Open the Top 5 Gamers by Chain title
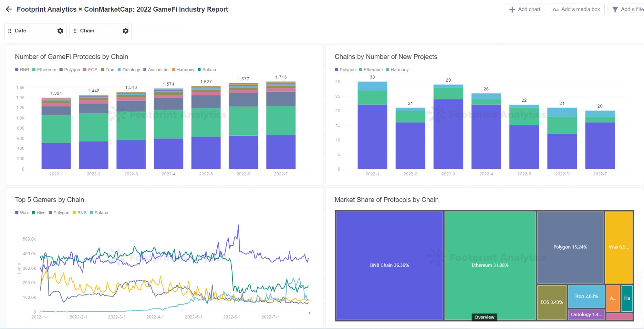 (x=49, y=200)
